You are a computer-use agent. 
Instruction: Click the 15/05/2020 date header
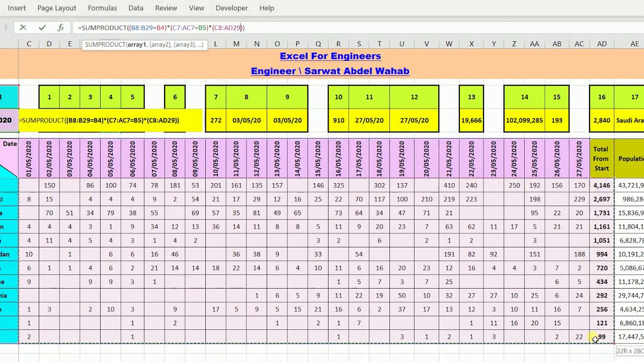pos(318,159)
